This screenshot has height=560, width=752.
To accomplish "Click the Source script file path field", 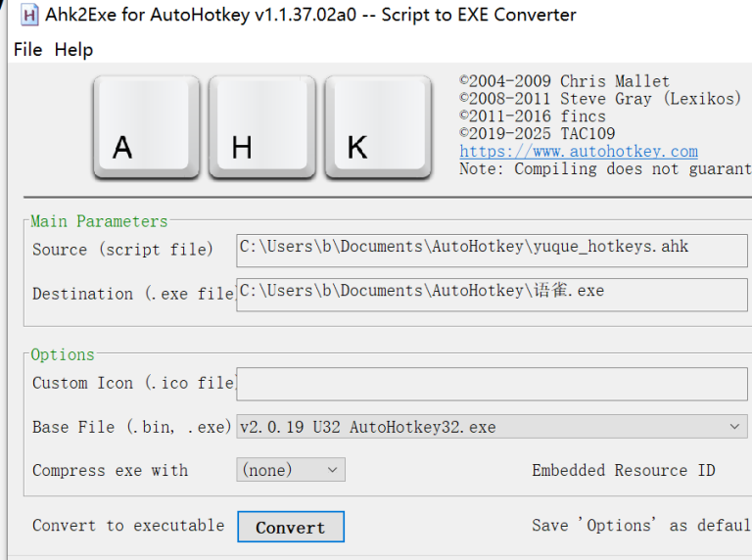I will pyautogui.click(x=491, y=250).
